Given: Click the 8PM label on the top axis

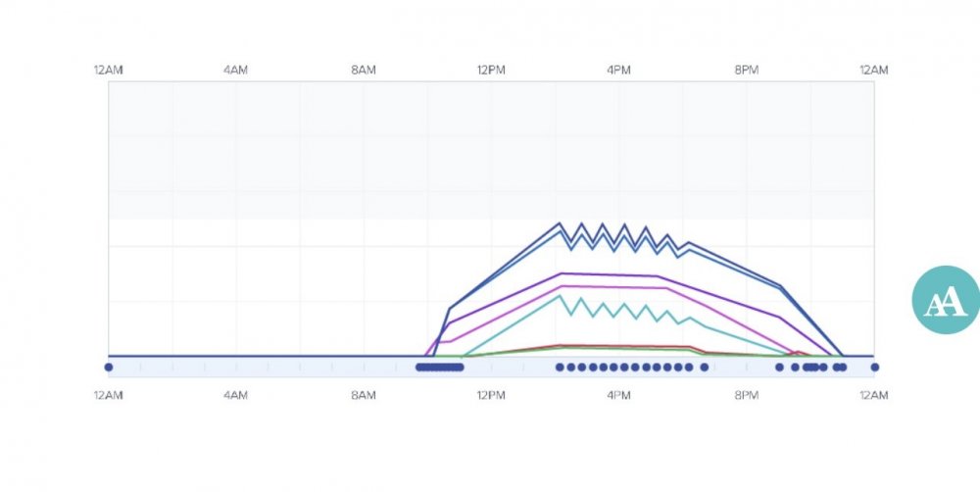Looking at the screenshot, I should pyautogui.click(x=746, y=70).
